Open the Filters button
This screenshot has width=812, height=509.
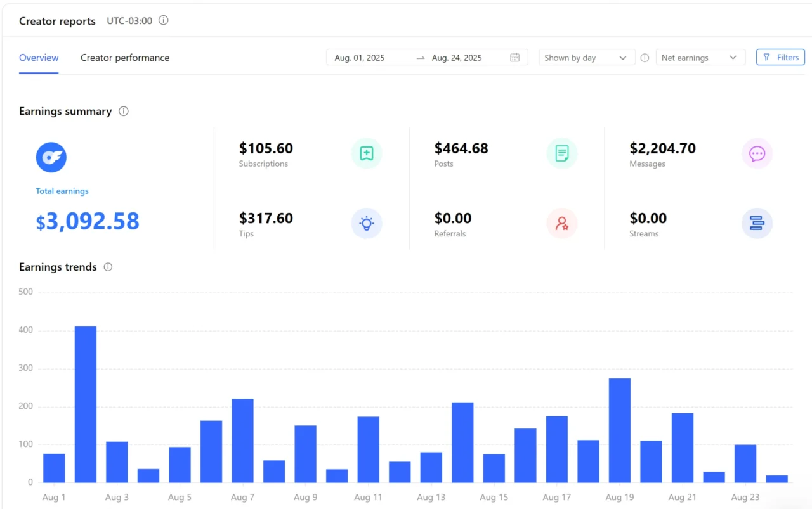click(780, 57)
